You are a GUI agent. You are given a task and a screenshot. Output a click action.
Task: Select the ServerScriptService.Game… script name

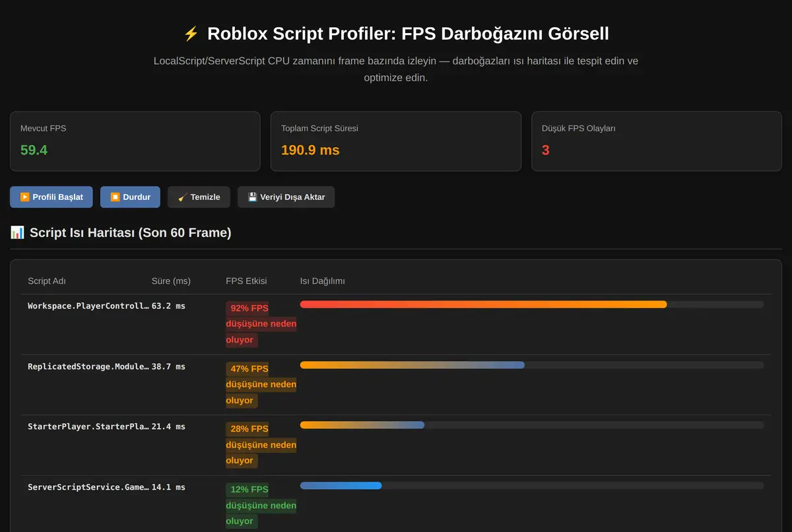pyautogui.click(x=88, y=487)
